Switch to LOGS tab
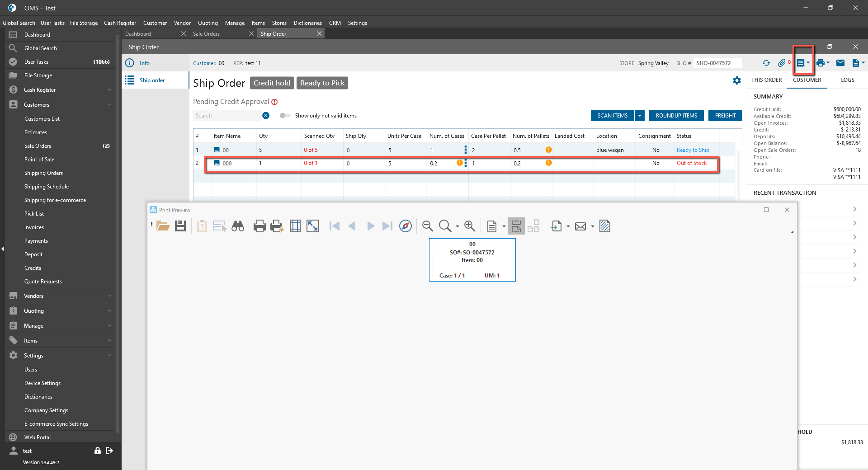 (x=848, y=80)
